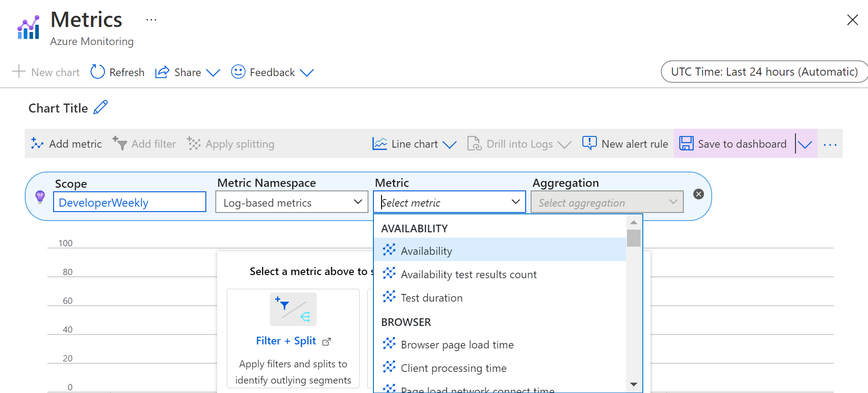The height and width of the screenshot is (393, 868).
Task: Select the Test duration metric
Action: [x=500, y=297]
